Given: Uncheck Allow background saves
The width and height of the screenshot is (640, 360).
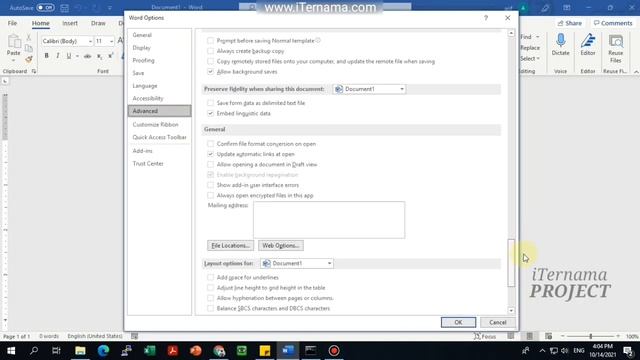Looking at the screenshot, I should coord(210,71).
